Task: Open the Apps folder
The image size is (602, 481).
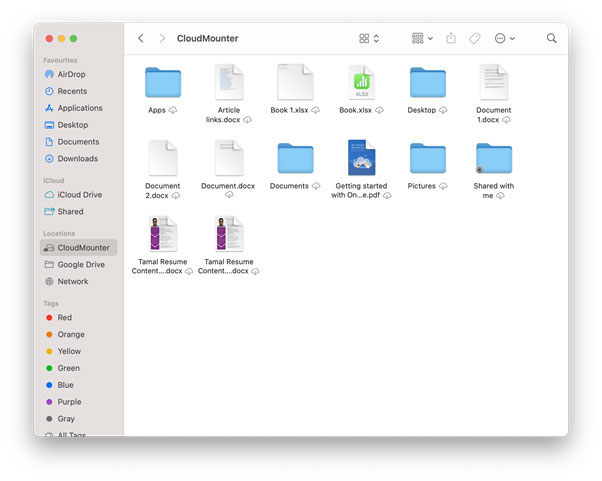Action: 162,84
